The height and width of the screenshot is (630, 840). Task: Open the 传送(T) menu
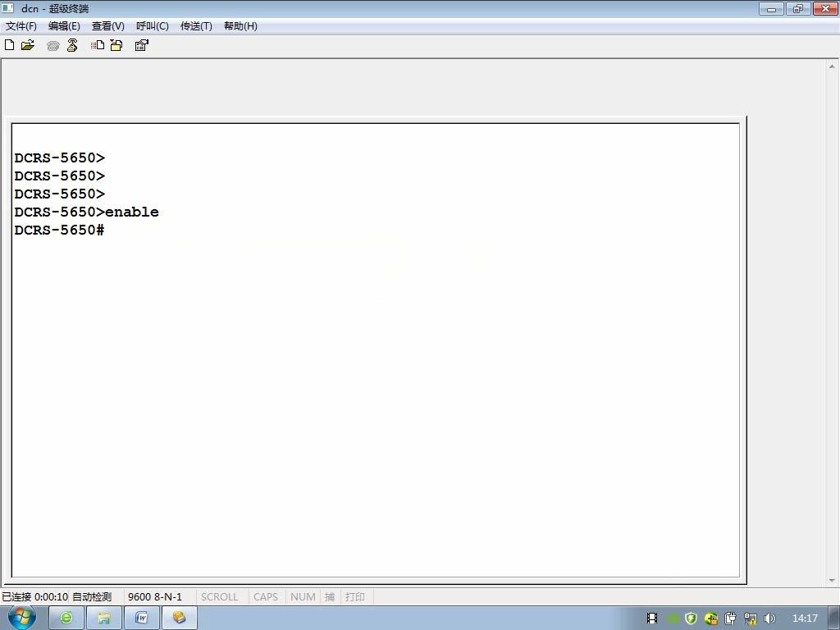click(x=196, y=25)
